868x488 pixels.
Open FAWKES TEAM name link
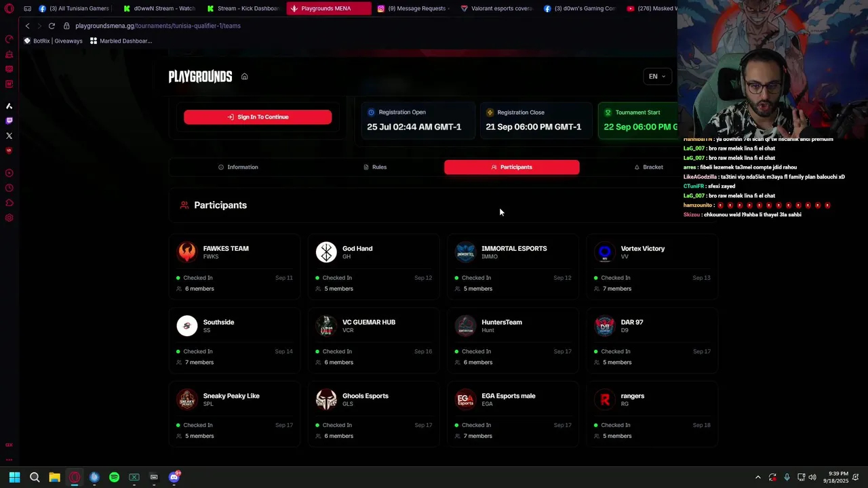coord(226,249)
